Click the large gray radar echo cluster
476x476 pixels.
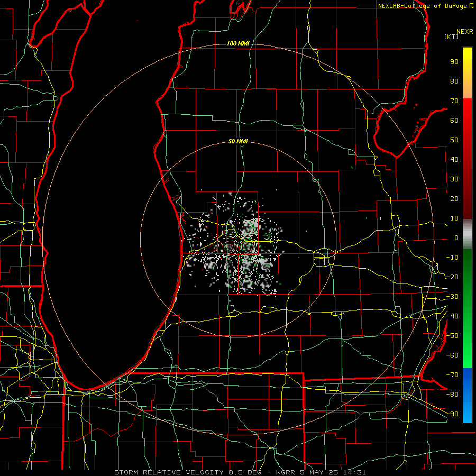coord(252,227)
